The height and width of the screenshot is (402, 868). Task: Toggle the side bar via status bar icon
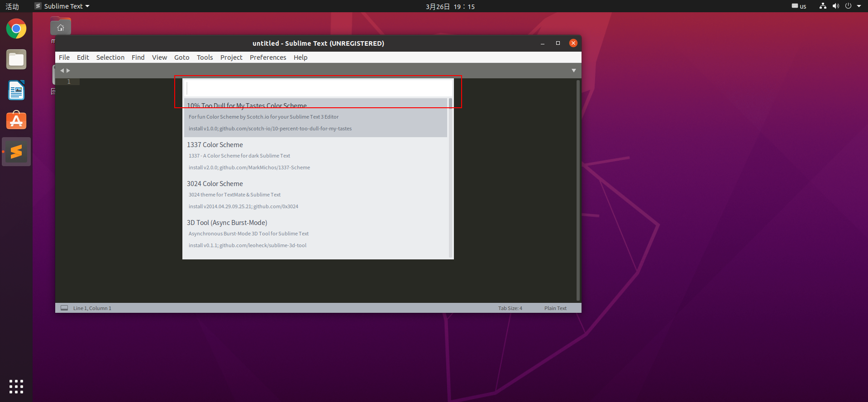point(64,308)
